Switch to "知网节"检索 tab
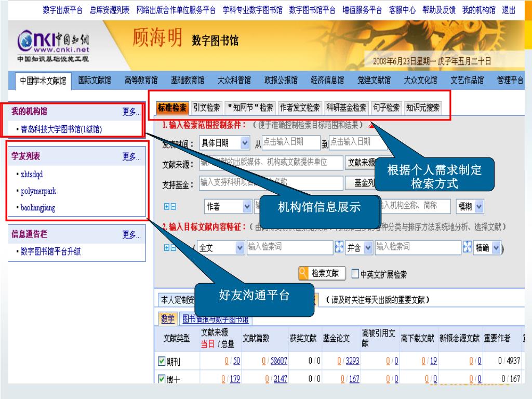This screenshot has width=532, height=399. click(x=250, y=108)
